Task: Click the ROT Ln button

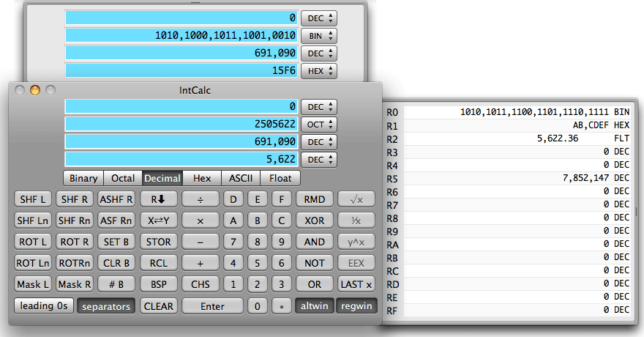Action: click(33, 264)
